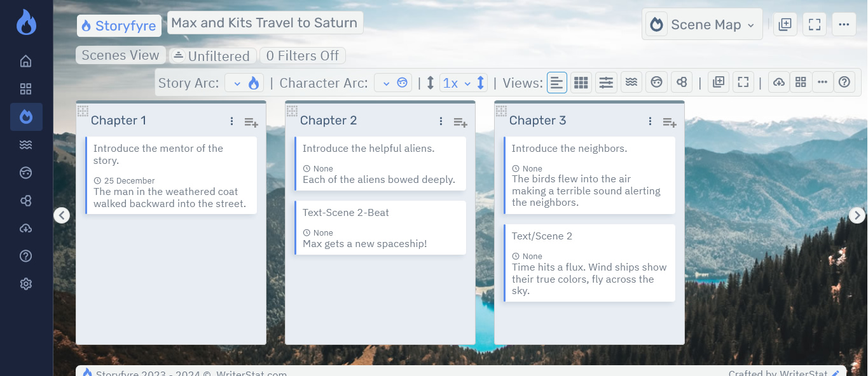This screenshot has width=868, height=376.
Task: Toggle the list view in Views toolbar
Action: [x=557, y=82]
